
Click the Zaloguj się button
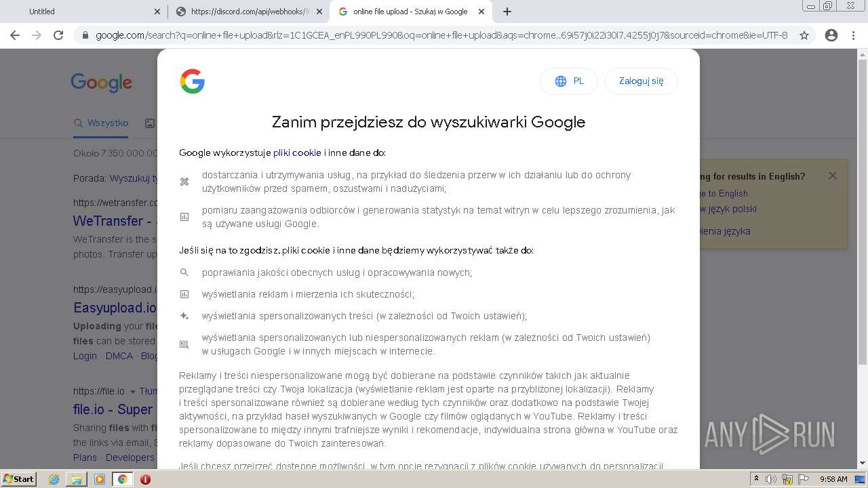(642, 81)
